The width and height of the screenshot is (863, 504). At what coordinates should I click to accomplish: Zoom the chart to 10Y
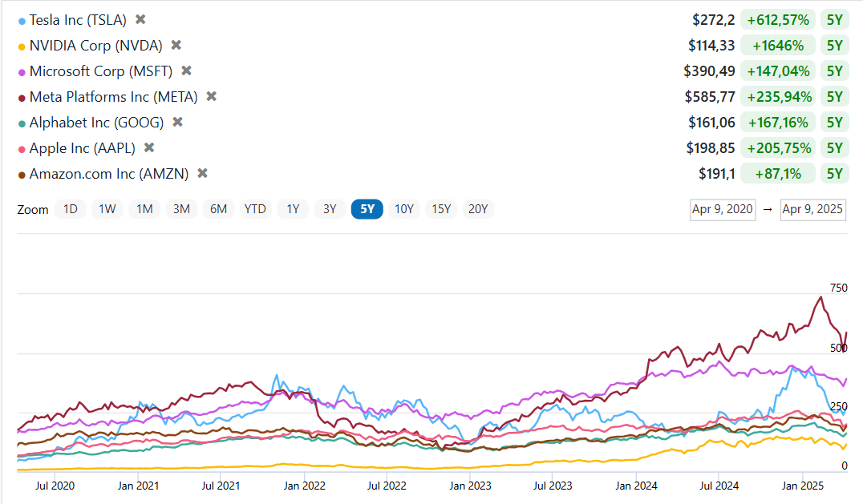click(x=404, y=209)
